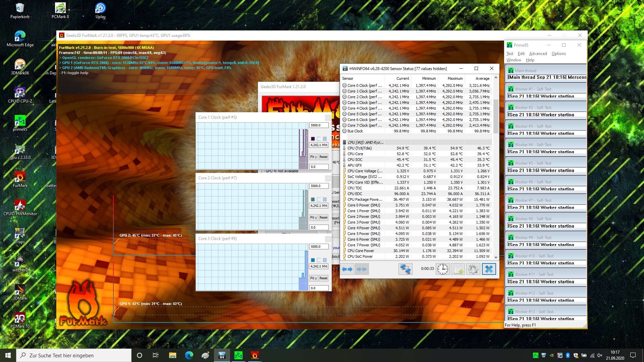Select 3DMark06 desktop icon
The width and height of the screenshot is (644, 362).
20,67
